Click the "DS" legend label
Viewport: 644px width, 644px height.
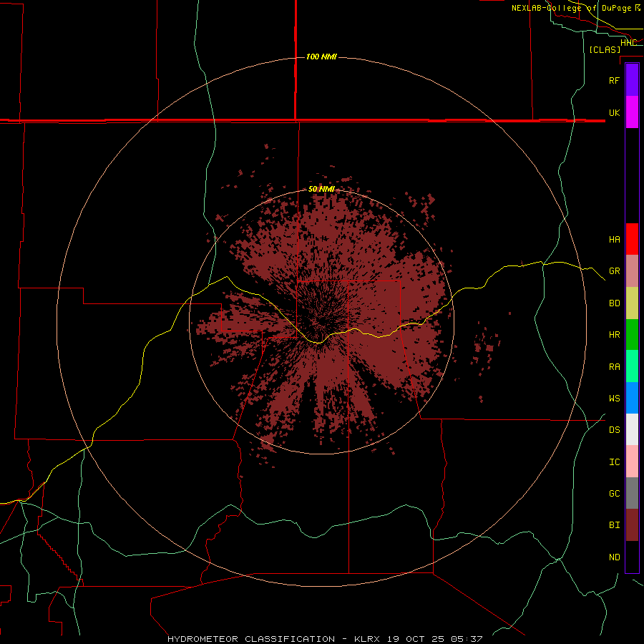coord(614,430)
